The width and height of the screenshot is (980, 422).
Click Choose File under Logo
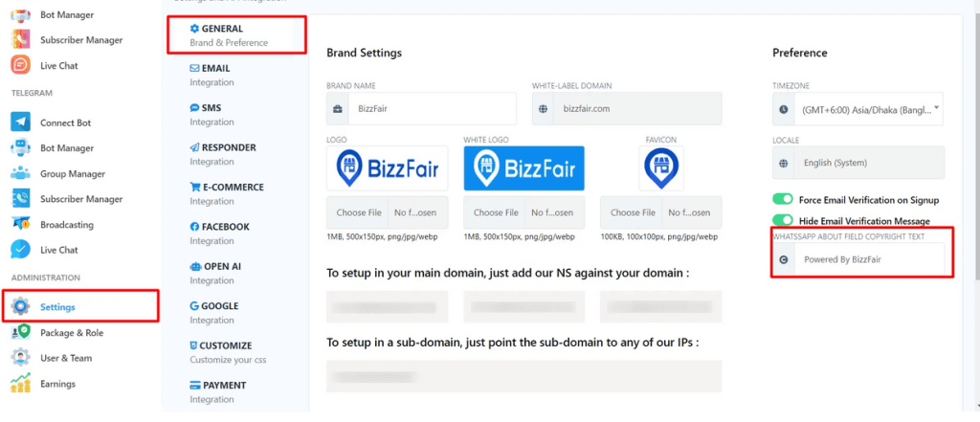click(360, 212)
